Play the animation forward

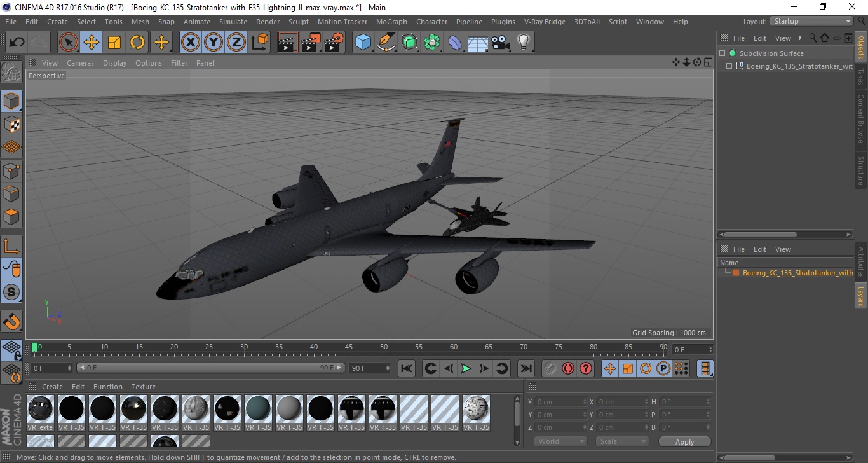click(x=466, y=368)
